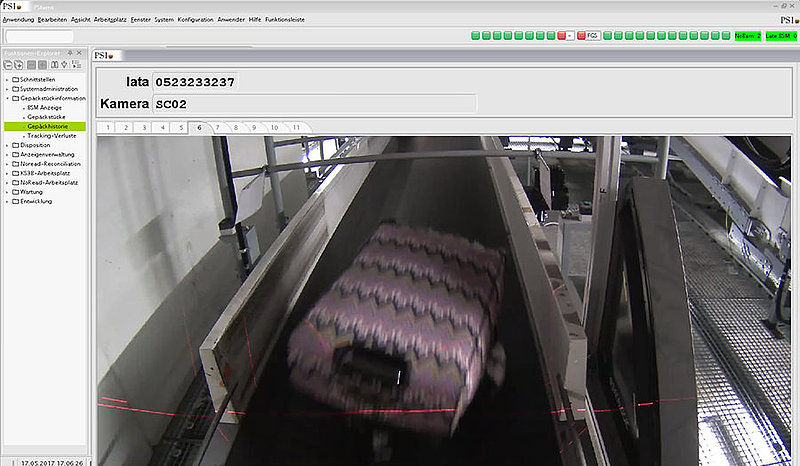This screenshot has width=800, height=466.
Task: Click the Iata number field
Action: [x=196, y=81]
